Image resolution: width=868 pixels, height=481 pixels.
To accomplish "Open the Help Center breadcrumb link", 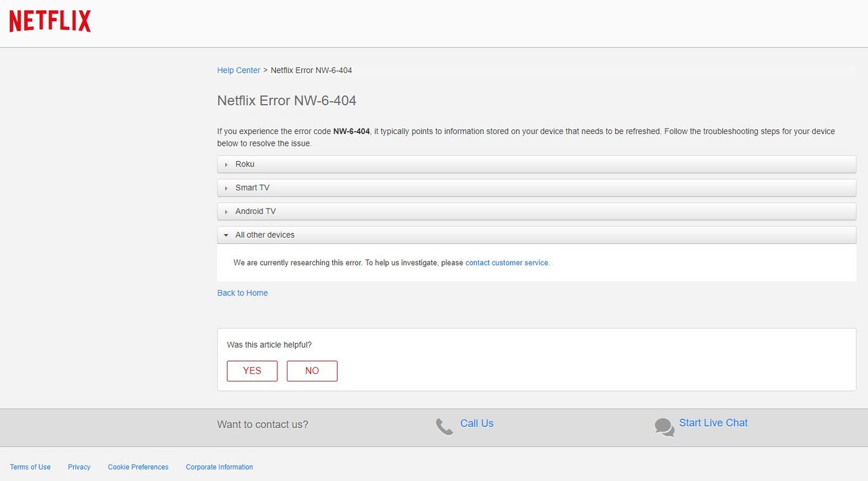I will click(239, 70).
